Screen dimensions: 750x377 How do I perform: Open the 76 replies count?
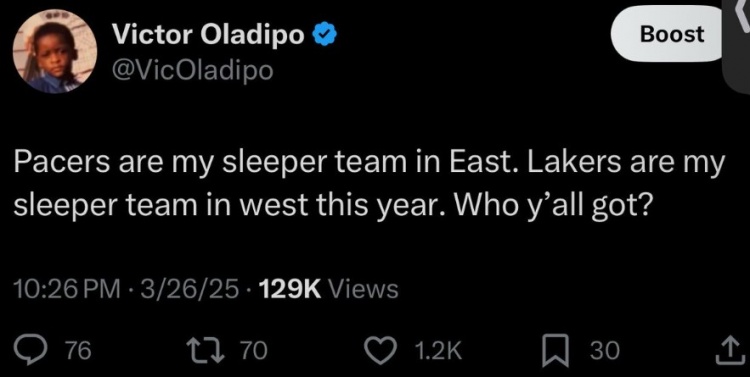pyautogui.click(x=77, y=351)
